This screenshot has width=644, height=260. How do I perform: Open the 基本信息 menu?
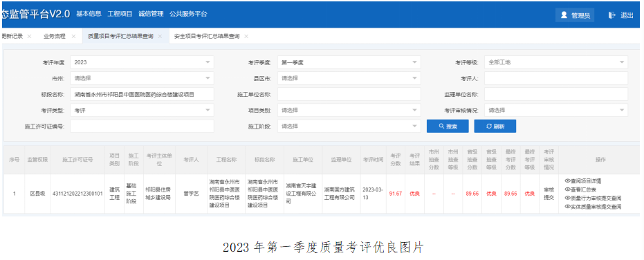[x=89, y=14]
